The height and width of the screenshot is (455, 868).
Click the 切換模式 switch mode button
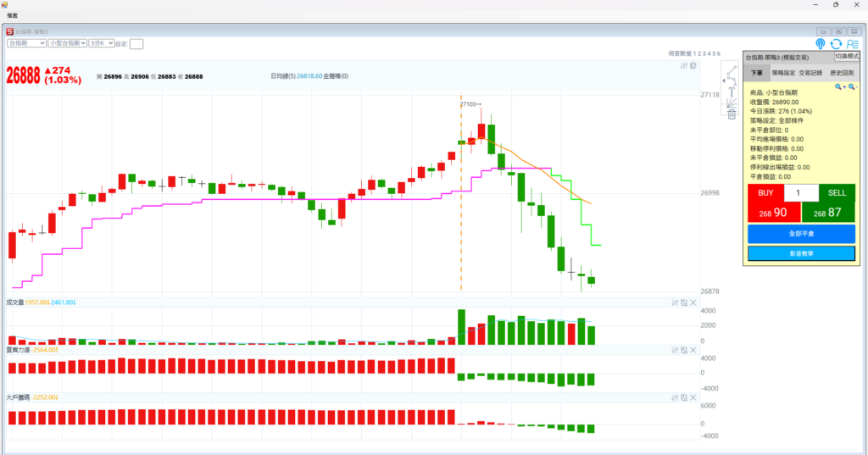(x=847, y=56)
